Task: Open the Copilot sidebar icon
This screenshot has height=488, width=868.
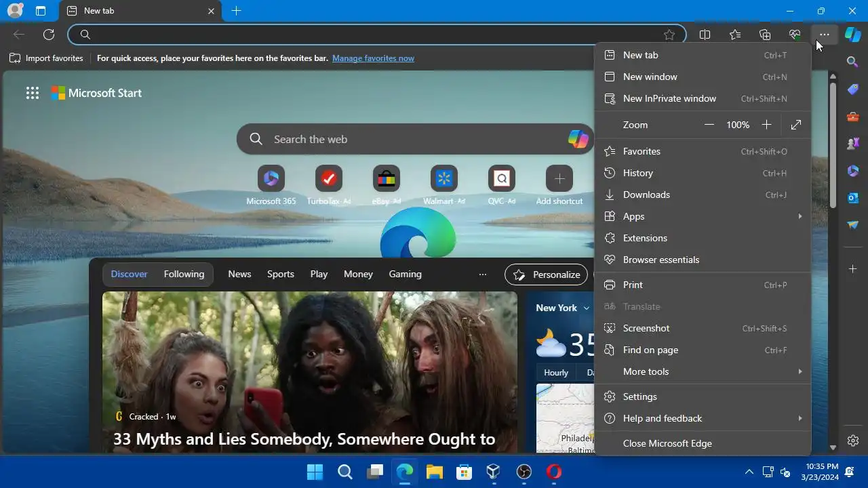Action: click(853, 35)
